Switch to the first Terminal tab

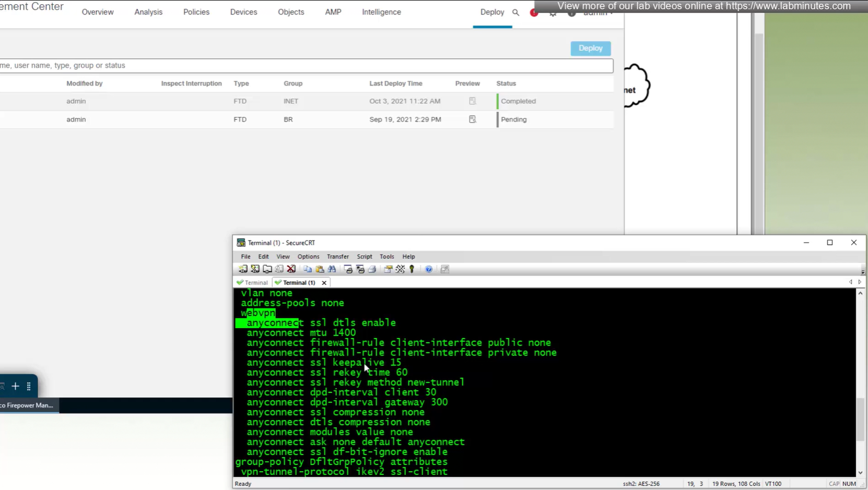[253, 283]
